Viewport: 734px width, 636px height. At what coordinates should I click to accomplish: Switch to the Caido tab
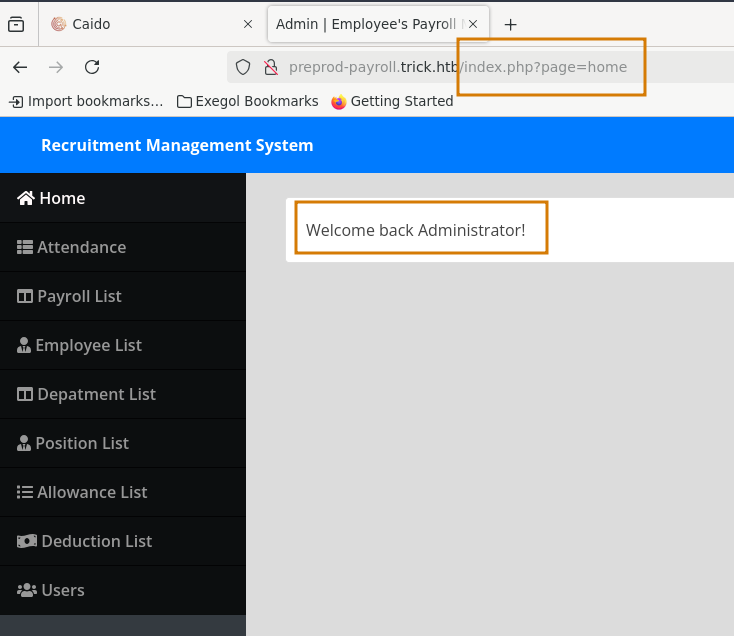[140, 24]
